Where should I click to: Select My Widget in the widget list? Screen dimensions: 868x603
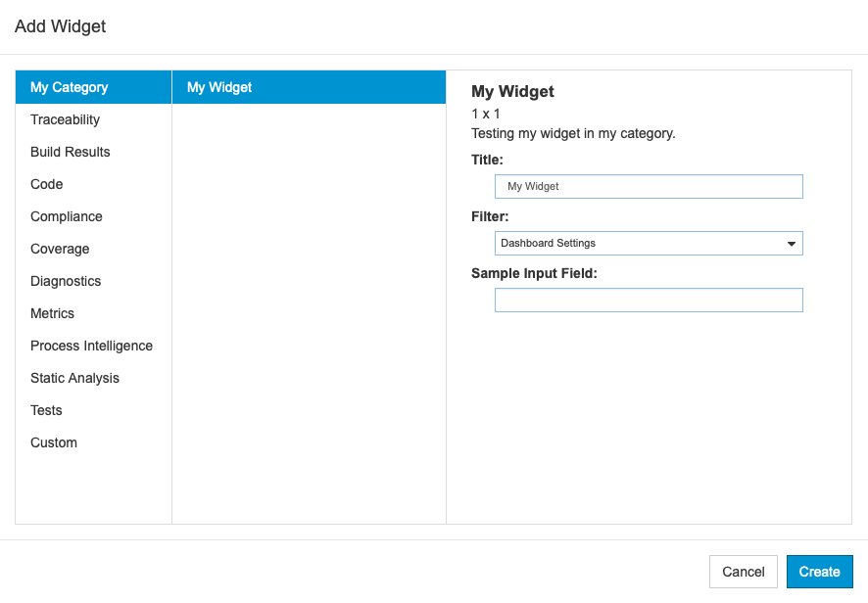coord(309,87)
